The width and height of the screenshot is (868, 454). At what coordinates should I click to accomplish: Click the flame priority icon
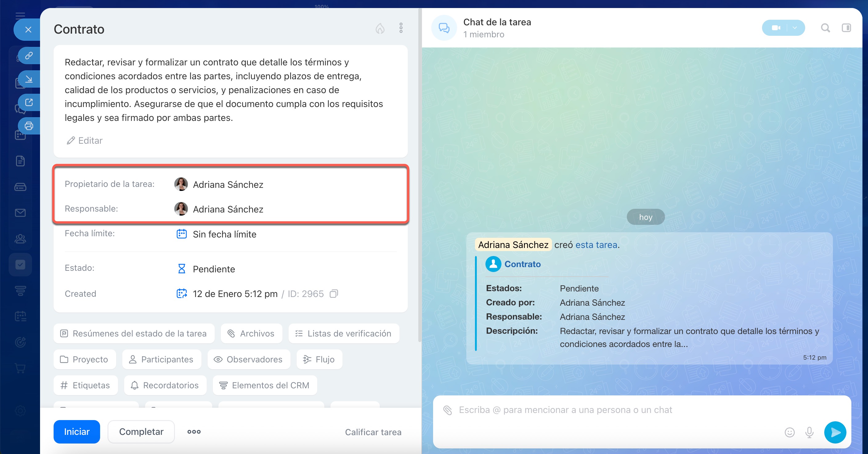pyautogui.click(x=380, y=28)
